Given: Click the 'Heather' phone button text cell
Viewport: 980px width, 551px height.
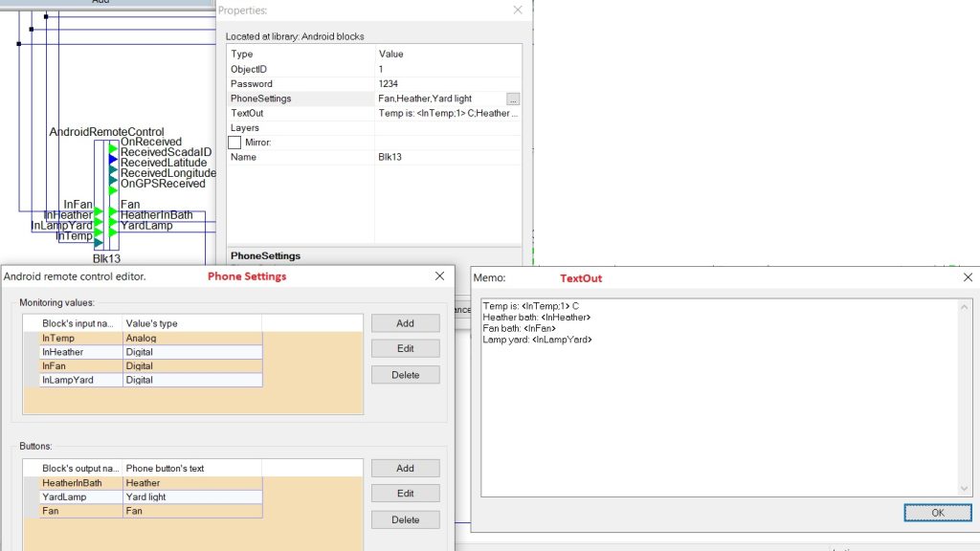Looking at the screenshot, I should [191, 483].
